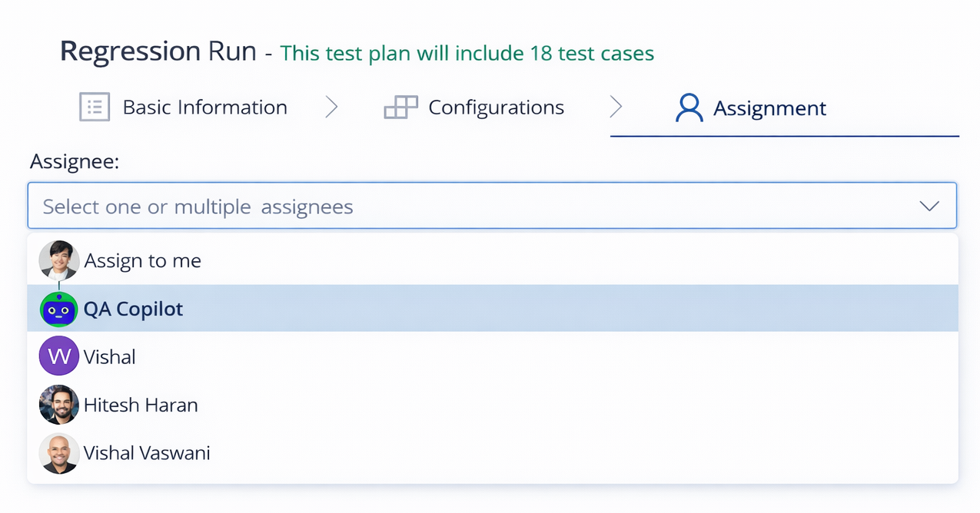Screen dimensions: 980x513
Task: Click the Basic Information list icon
Action: 94,107
